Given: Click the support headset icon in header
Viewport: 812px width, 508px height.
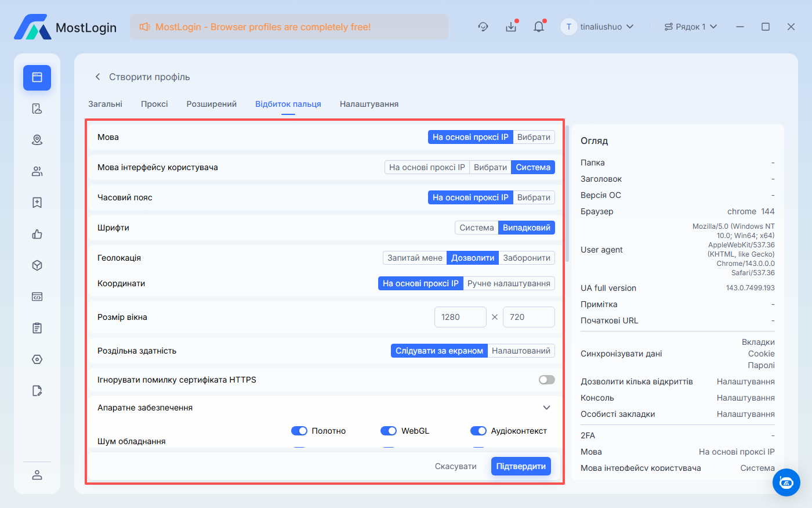Looking at the screenshot, I should 483,27.
